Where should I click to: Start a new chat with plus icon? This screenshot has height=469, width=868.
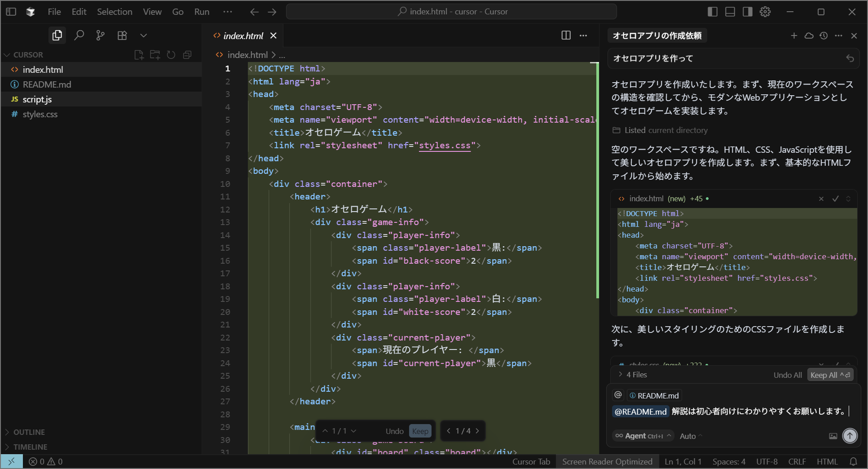(x=794, y=35)
